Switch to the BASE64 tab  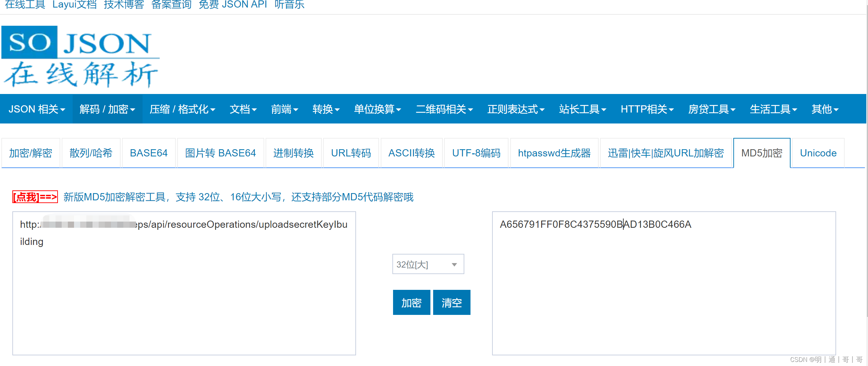click(148, 153)
